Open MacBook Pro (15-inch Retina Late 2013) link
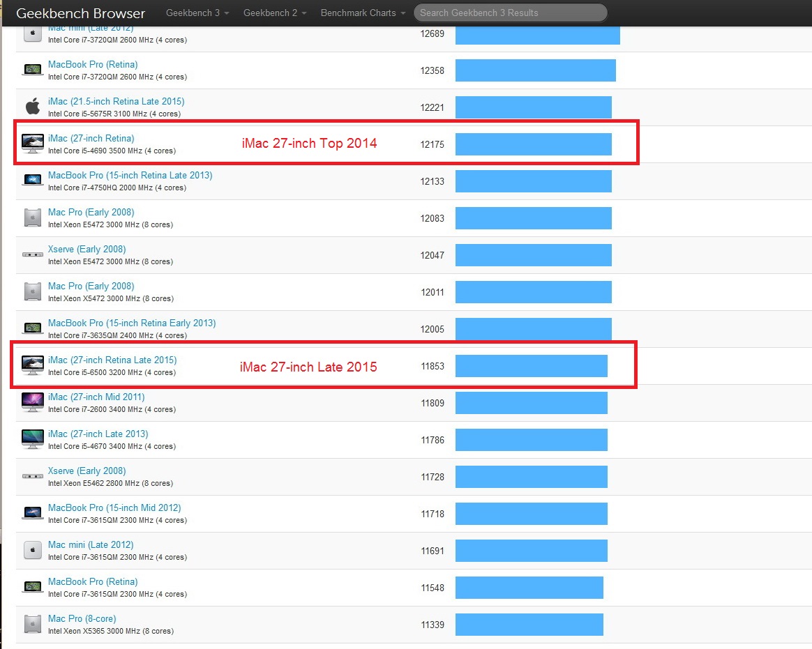This screenshot has height=649, width=812. click(130, 176)
